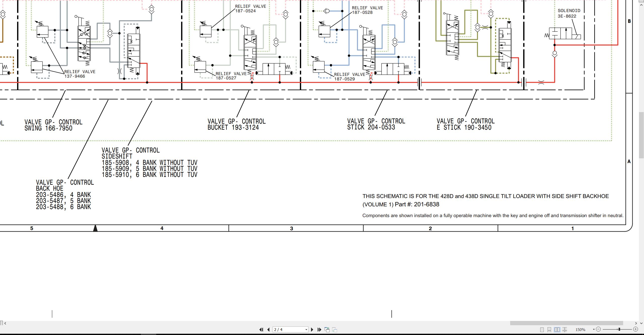Click the 'RELIEF VALVE 137-9466' label

point(79,74)
